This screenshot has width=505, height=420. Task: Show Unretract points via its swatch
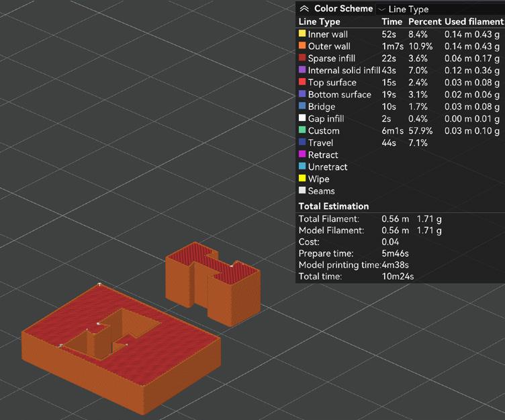click(302, 166)
